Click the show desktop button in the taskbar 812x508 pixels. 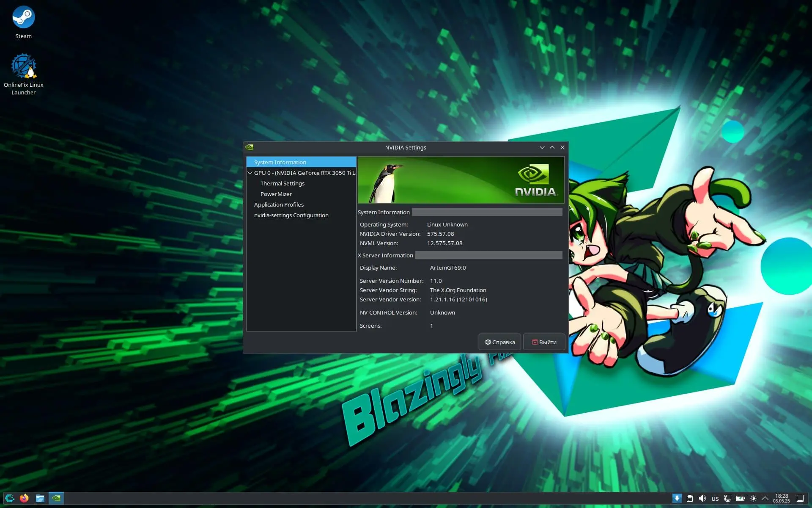(x=800, y=498)
